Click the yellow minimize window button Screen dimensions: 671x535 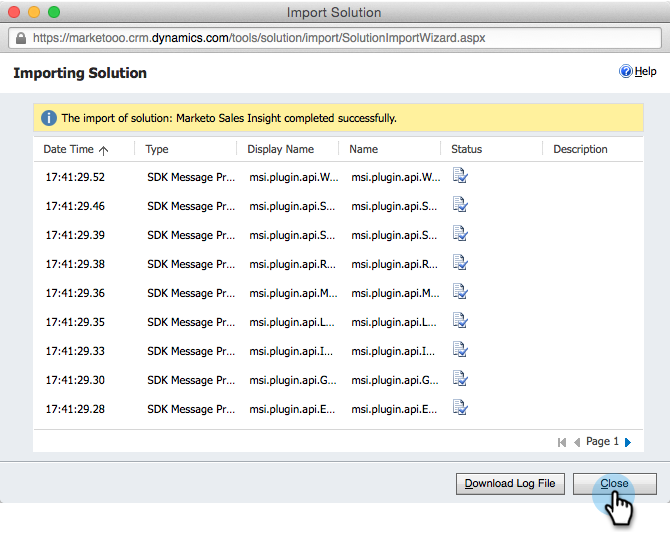[34, 12]
